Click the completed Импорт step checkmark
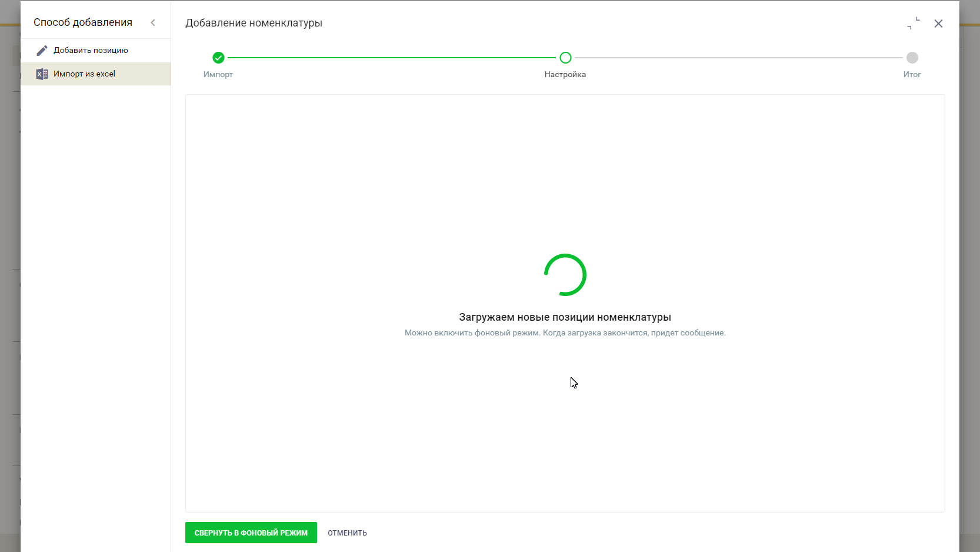 coord(218,58)
